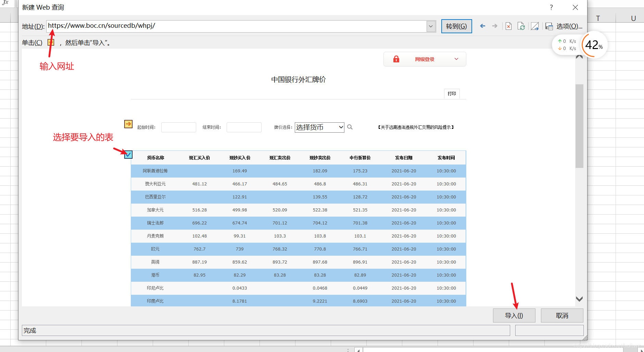
Task: Click the 转到(G) go button
Action: coord(456,26)
